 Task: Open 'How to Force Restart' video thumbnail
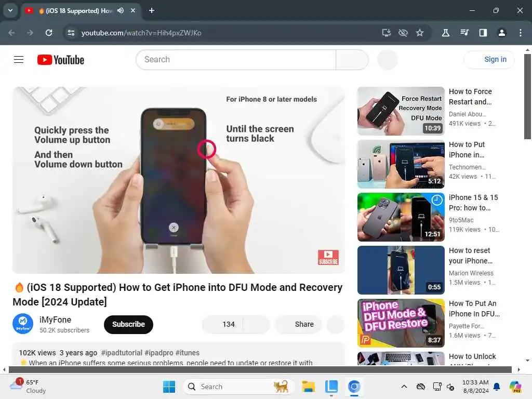[401, 111]
